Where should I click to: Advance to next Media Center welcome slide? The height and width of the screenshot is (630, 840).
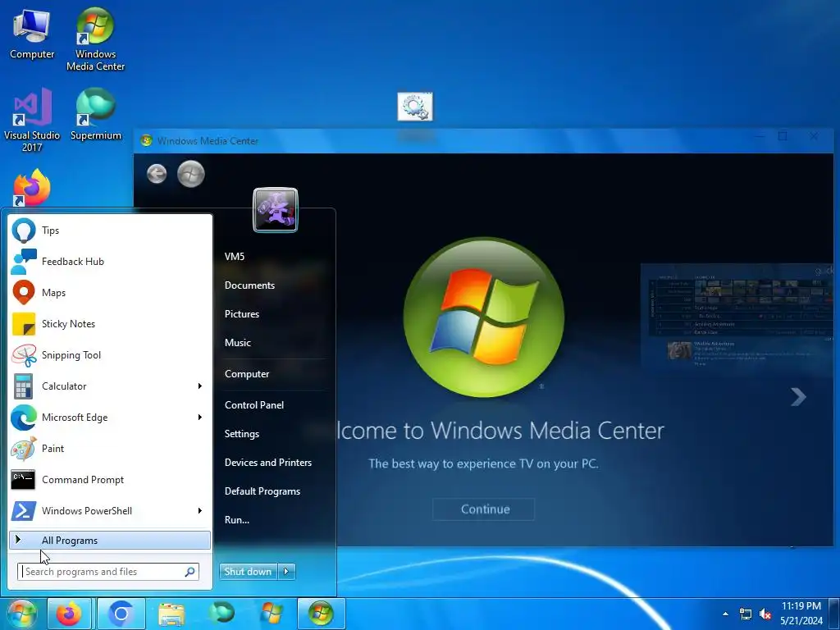pos(798,396)
